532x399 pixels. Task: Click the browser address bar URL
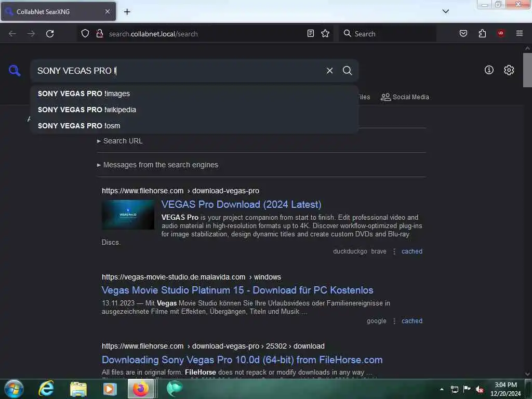153,34
